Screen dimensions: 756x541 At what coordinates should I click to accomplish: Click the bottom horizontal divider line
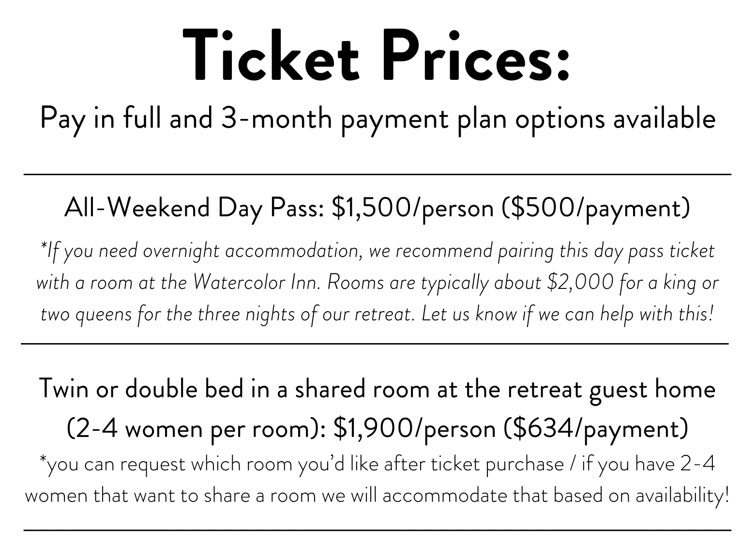click(378, 531)
